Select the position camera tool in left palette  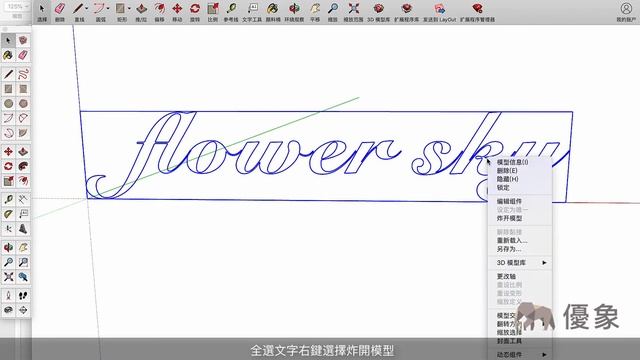click(x=9, y=296)
